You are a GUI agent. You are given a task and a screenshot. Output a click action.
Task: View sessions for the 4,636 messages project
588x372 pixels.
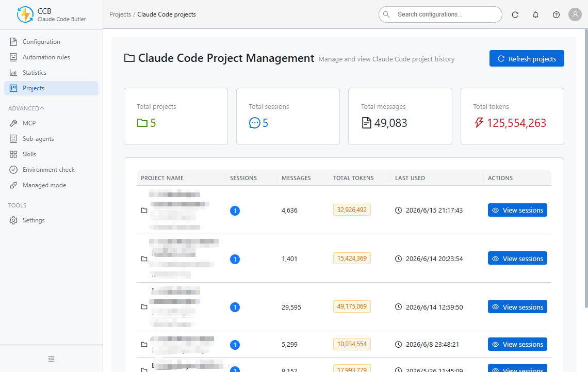[517, 210]
